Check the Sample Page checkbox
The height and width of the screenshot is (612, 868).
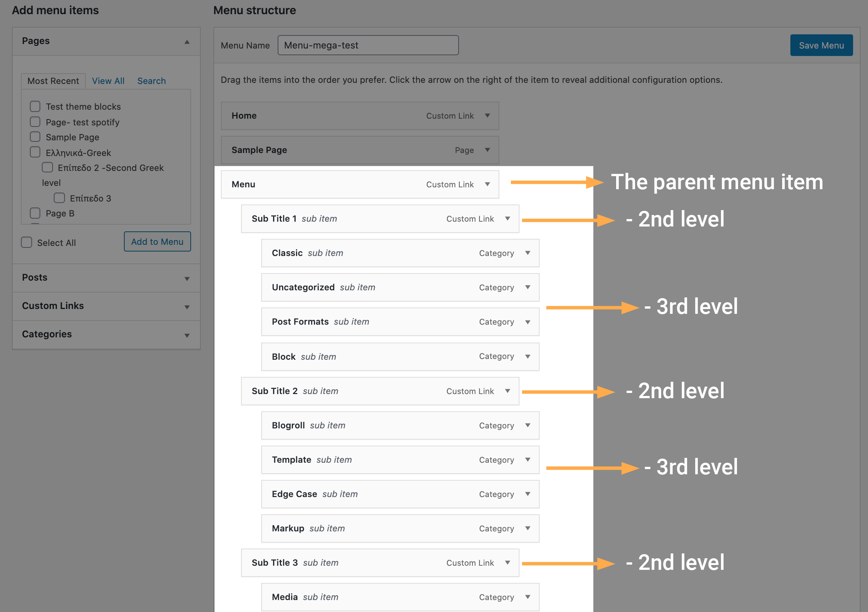(x=35, y=137)
